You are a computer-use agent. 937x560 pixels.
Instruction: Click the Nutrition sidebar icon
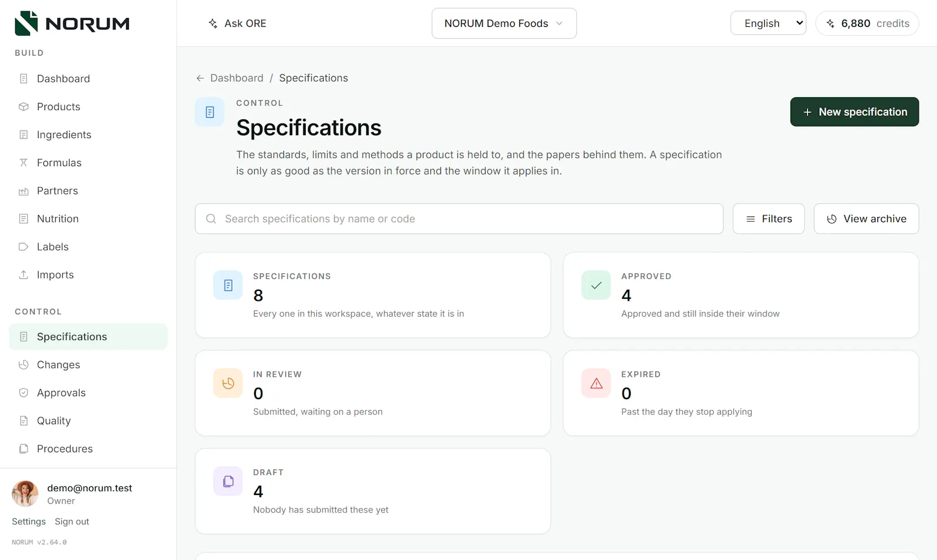(23, 219)
